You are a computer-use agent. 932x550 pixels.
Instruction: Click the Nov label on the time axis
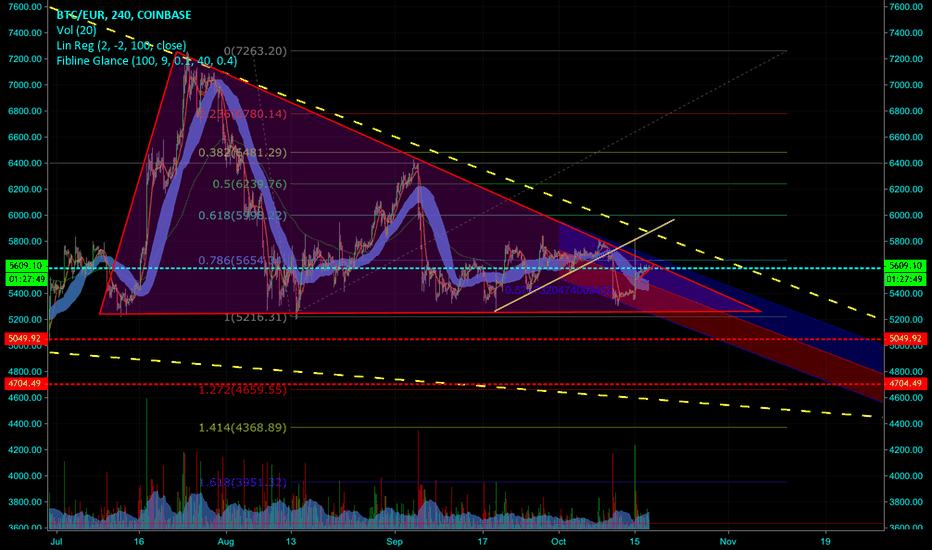point(728,541)
